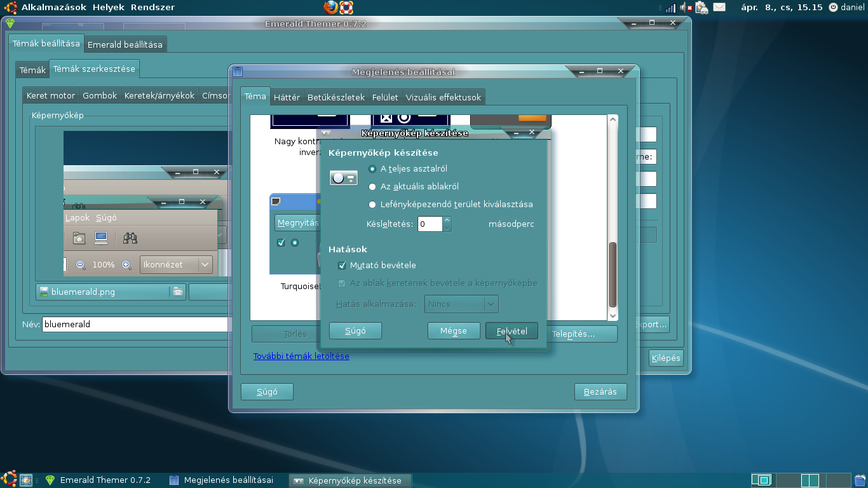868x488 pixels.
Task: Click the Kilépés button in Emerald Themer
Action: pyautogui.click(x=666, y=358)
